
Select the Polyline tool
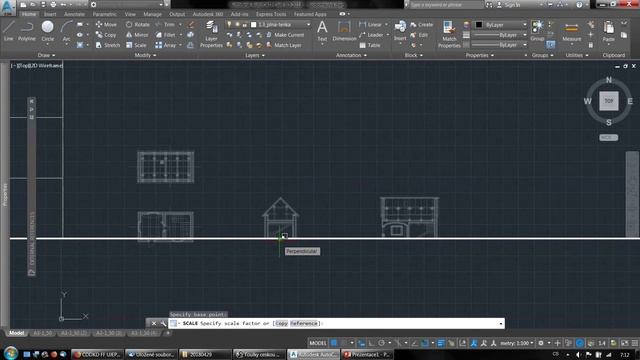point(27,31)
